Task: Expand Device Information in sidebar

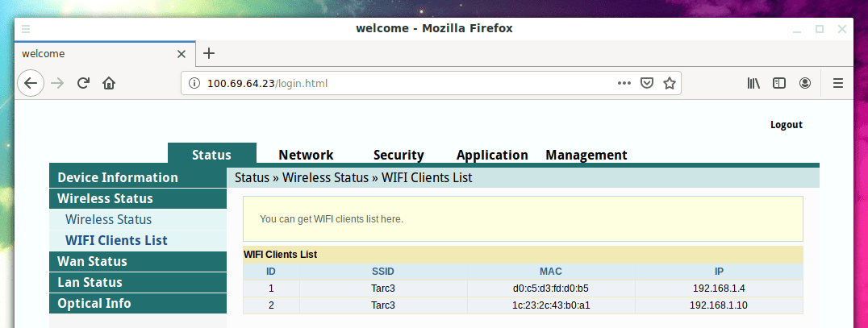Action: point(118,177)
